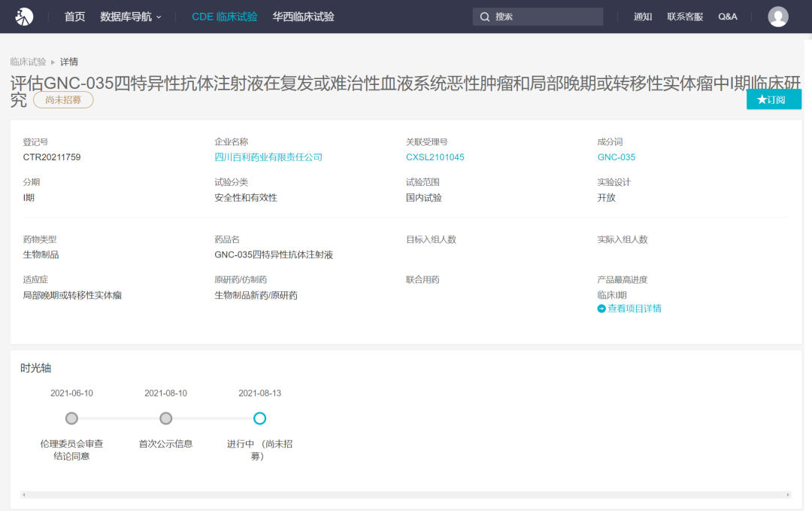Viewport: 812px width, 511px height.
Task: Click the 生物制品 drug type value
Action: (x=41, y=254)
